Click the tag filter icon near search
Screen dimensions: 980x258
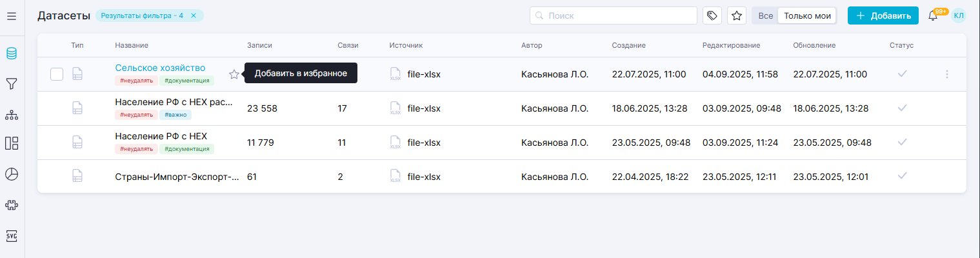pyautogui.click(x=712, y=15)
